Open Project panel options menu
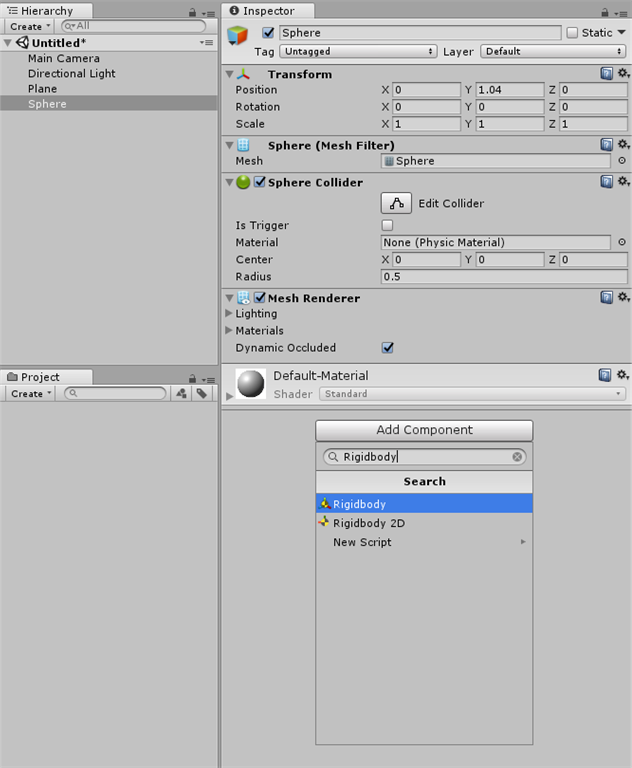 pos(208,380)
